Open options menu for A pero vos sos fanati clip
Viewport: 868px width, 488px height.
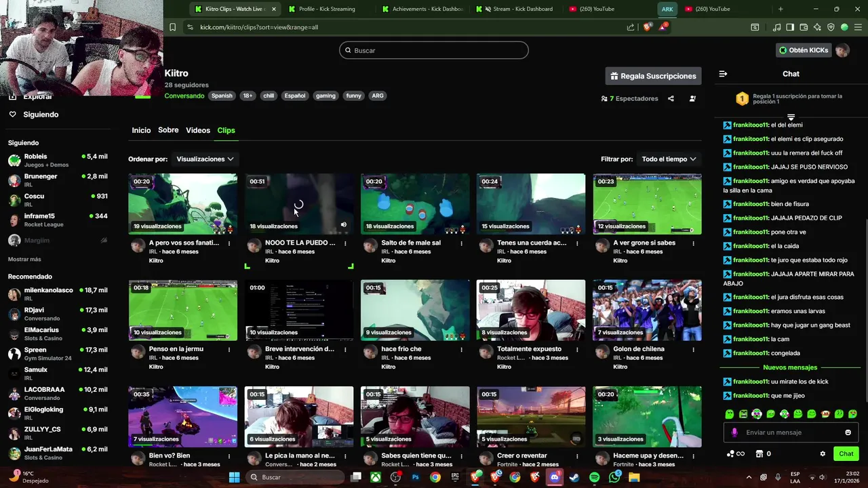click(x=229, y=243)
